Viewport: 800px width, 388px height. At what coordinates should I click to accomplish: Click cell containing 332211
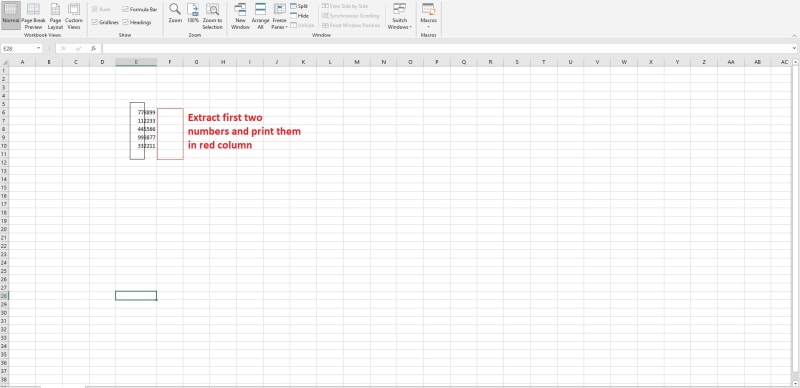pos(136,146)
